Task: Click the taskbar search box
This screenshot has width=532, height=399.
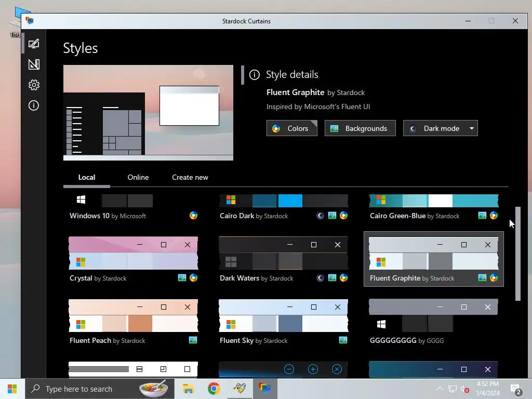Action: click(99, 389)
